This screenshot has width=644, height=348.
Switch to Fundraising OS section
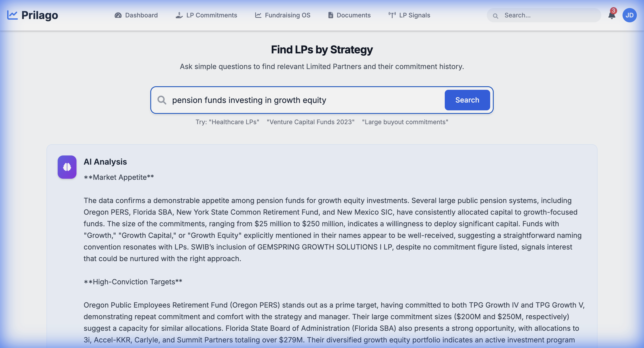point(288,15)
